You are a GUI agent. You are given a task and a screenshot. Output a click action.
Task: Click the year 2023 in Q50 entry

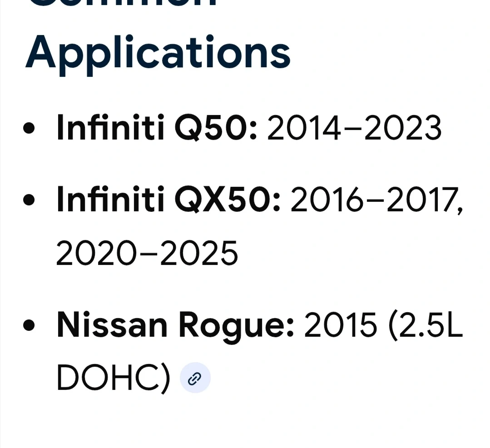click(403, 128)
